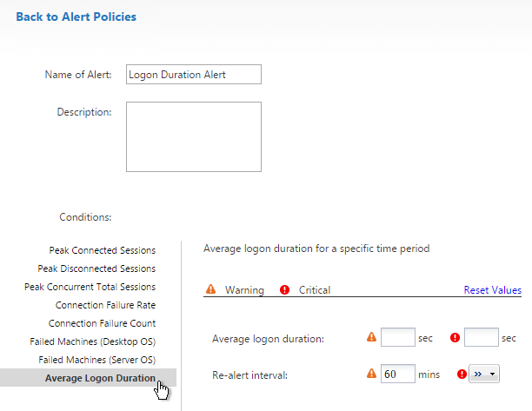Select Connection Failure Count condition
Screen dimensions: 532x411
coord(102,323)
